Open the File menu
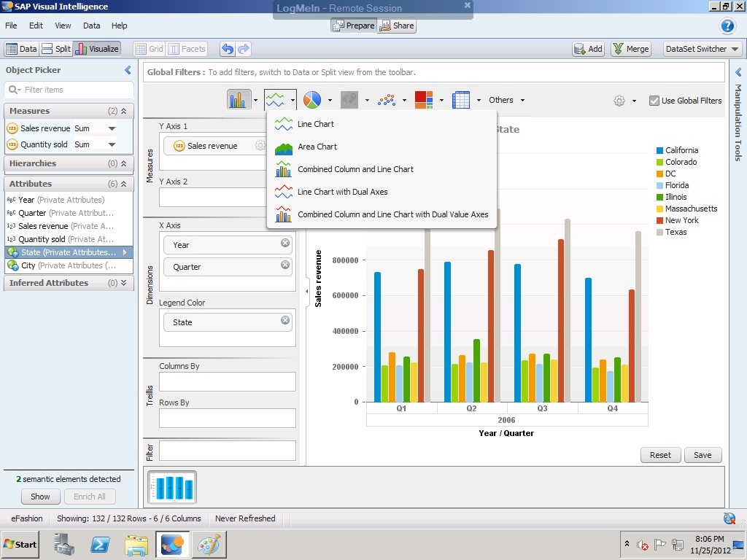747x560 pixels. pyautogui.click(x=11, y=26)
